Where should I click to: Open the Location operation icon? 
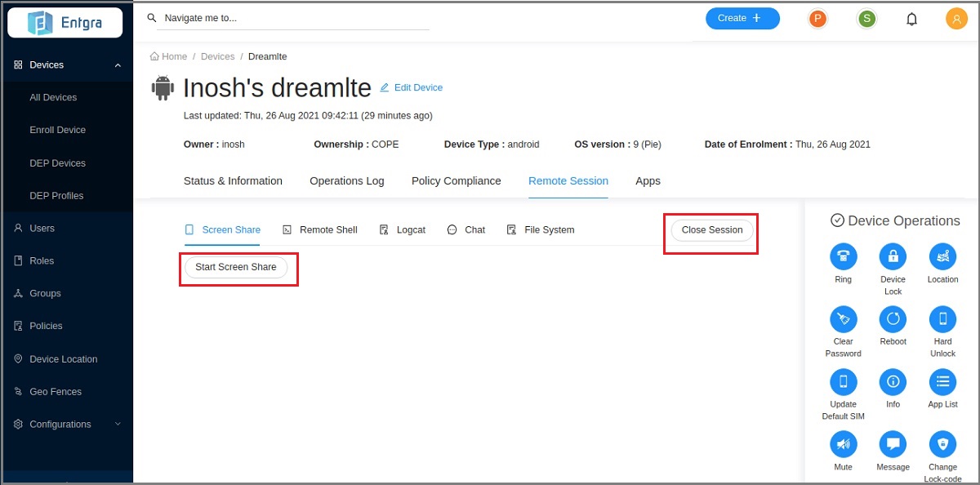click(x=942, y=256)
